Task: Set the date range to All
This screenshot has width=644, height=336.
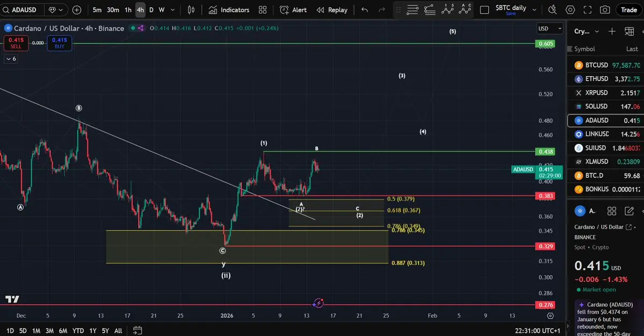Action: tap(118, 331)
